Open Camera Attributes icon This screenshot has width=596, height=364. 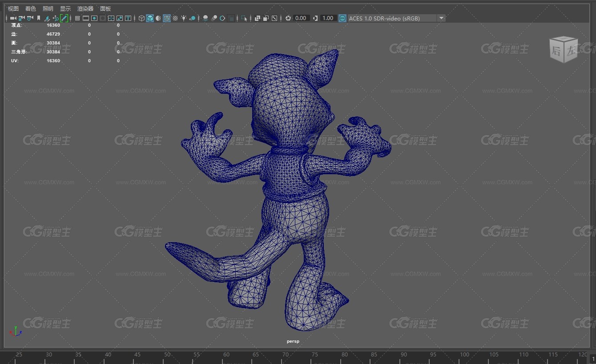[30, 18]
